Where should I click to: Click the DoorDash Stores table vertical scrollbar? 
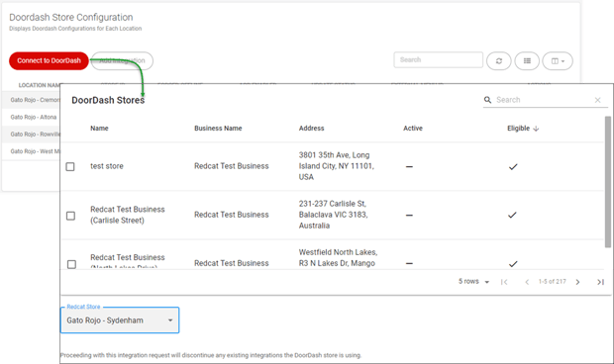(608, 182)
